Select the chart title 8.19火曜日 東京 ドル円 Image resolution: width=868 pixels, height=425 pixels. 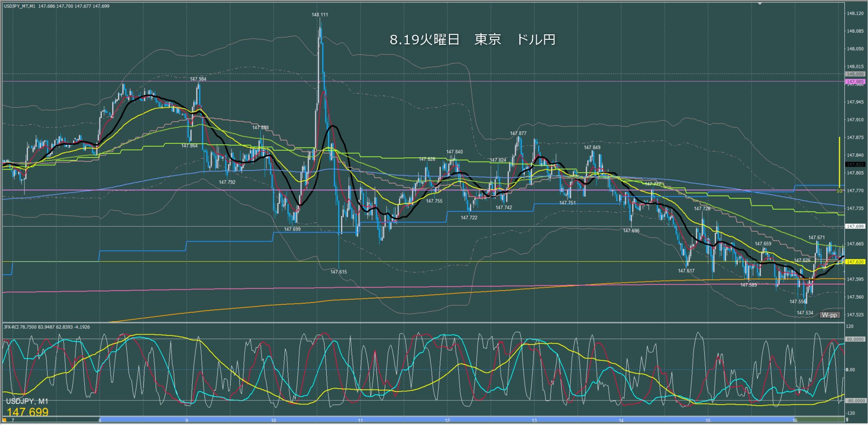coord(472,40)
